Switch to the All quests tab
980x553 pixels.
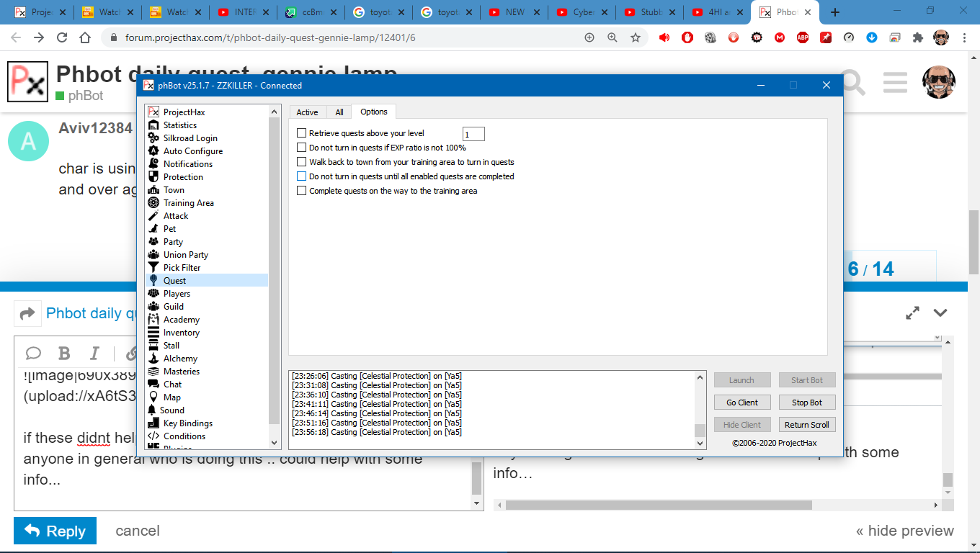tap(339, 112)
